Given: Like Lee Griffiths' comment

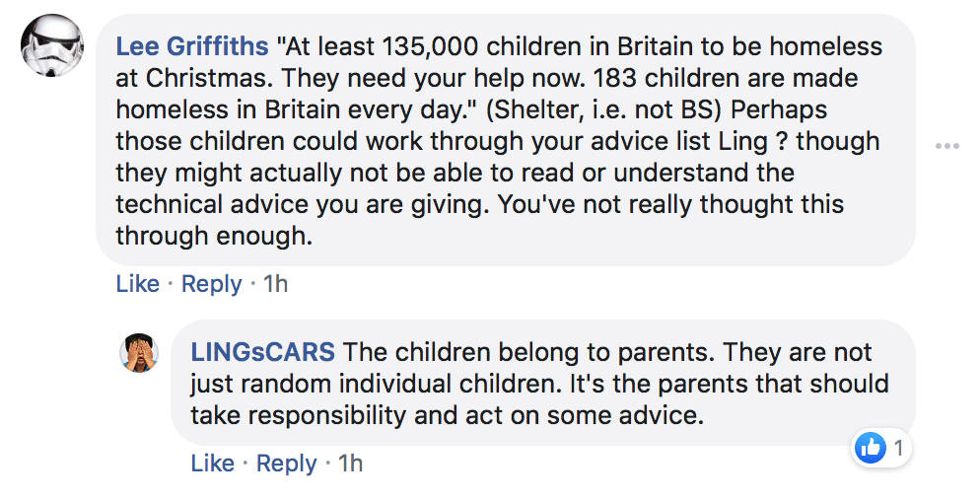Looking at the screenshot, I should point(138,283).
